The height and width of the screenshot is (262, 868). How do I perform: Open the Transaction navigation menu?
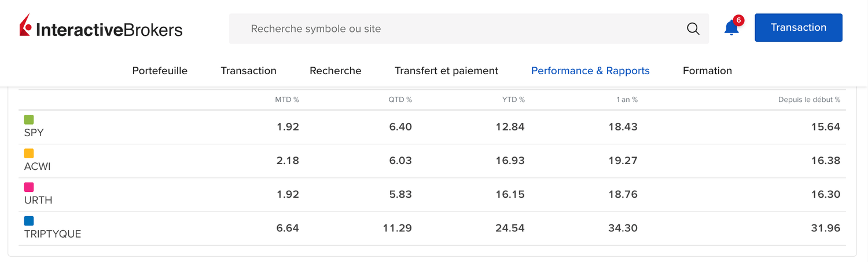click(x=248, y=71)
